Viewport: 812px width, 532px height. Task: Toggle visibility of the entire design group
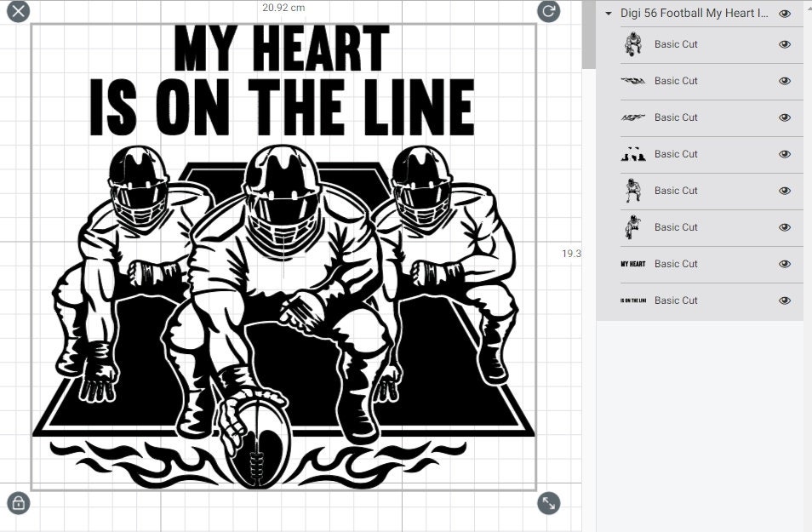[785, 14]
